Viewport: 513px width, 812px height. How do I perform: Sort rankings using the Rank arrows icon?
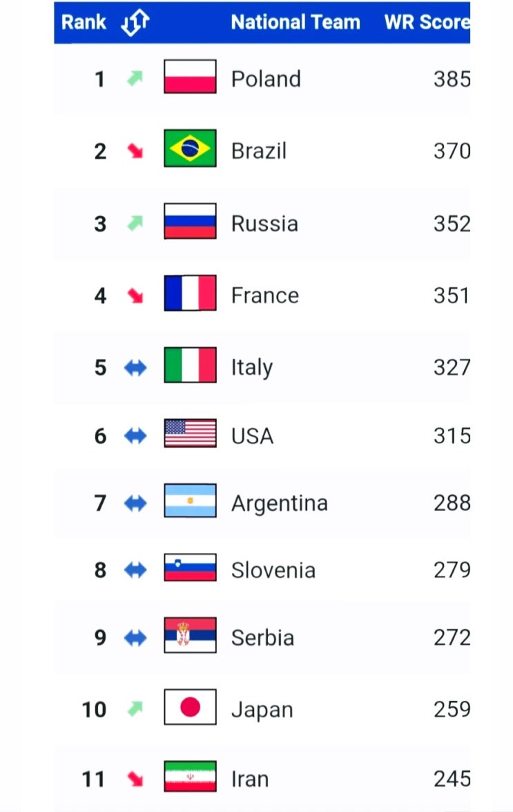[135, 23]
